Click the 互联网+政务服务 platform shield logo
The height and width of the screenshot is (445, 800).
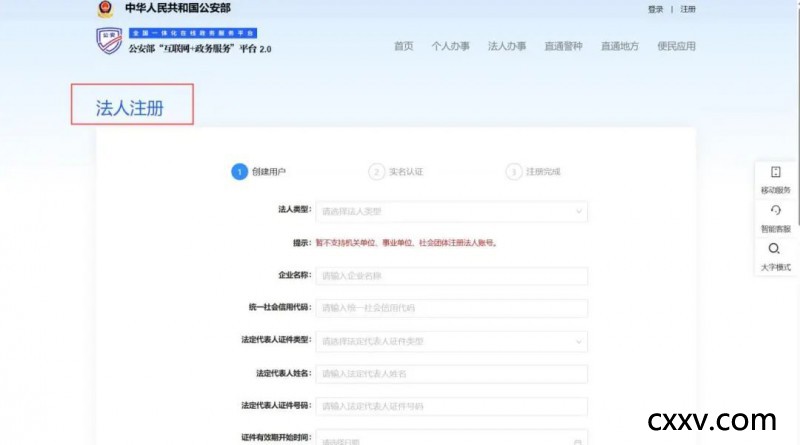[x=108, y=42]
